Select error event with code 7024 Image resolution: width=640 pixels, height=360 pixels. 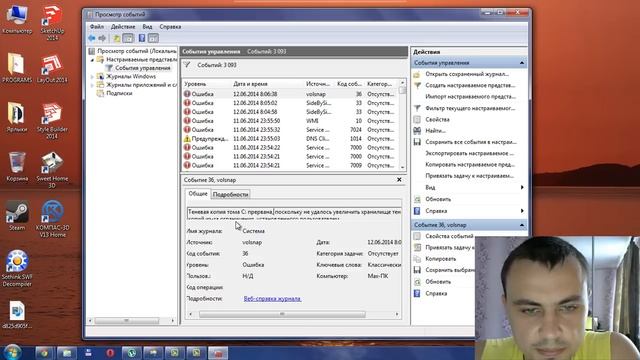click(290, 130)
